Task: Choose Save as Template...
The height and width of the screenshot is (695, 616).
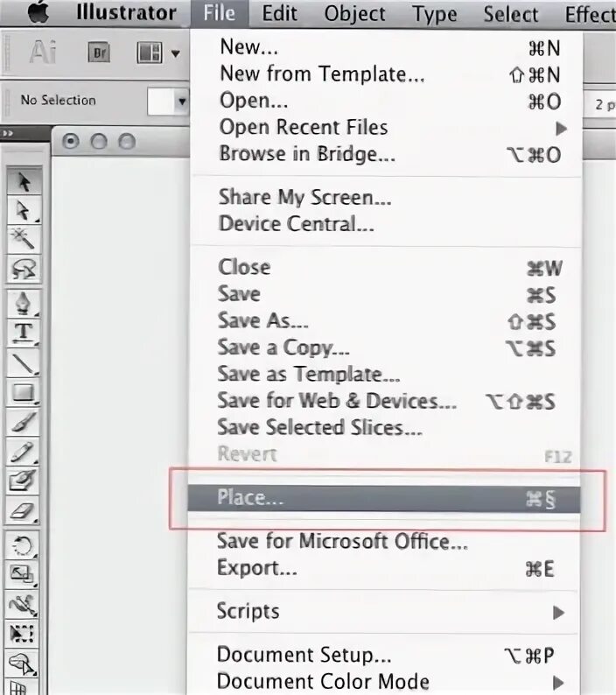Action: click(386, 374)
